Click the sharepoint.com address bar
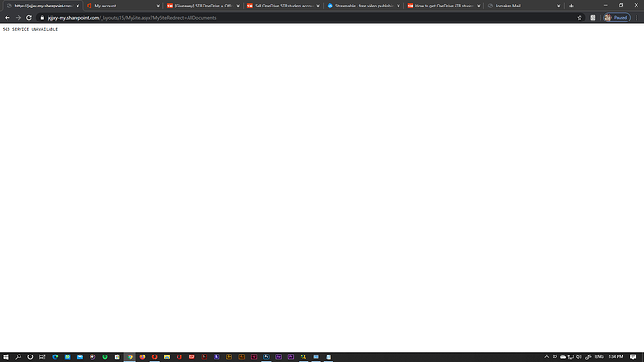 [x=308, y=18]
